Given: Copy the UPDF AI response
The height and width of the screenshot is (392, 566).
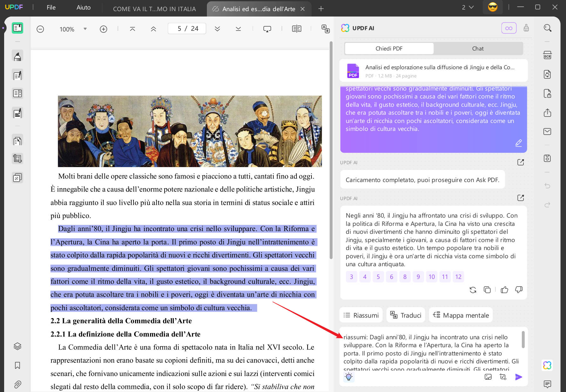Looking at the screenshot, I should click(487, 290).
